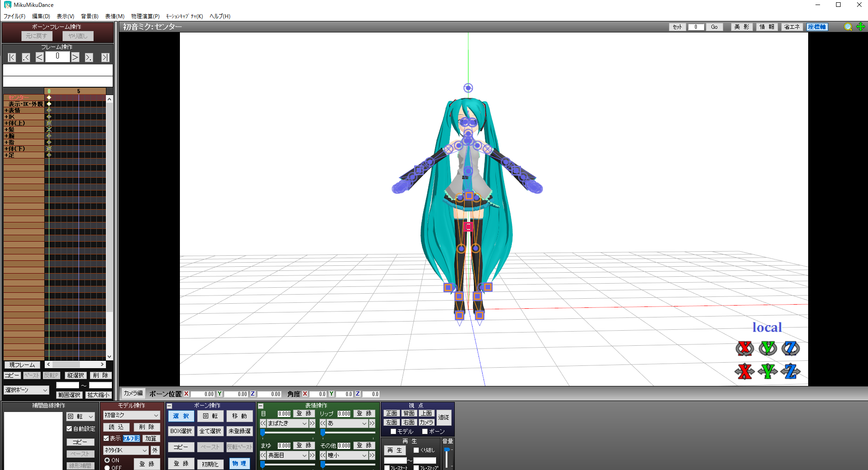This screenshot has height=470, width=868.
Task: Toggle セルフ影 self-shadow option
Action: 132,438
